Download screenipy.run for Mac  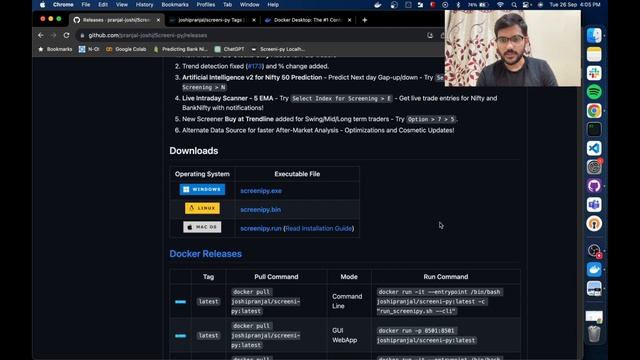pyautogui.click(x=261, y=228)
